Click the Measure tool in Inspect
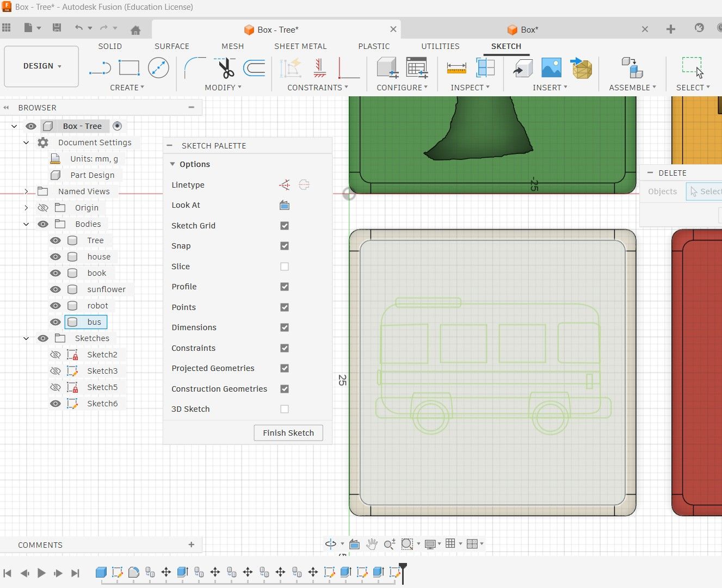Viewport: 722px width, 588px height. point(456,68)
